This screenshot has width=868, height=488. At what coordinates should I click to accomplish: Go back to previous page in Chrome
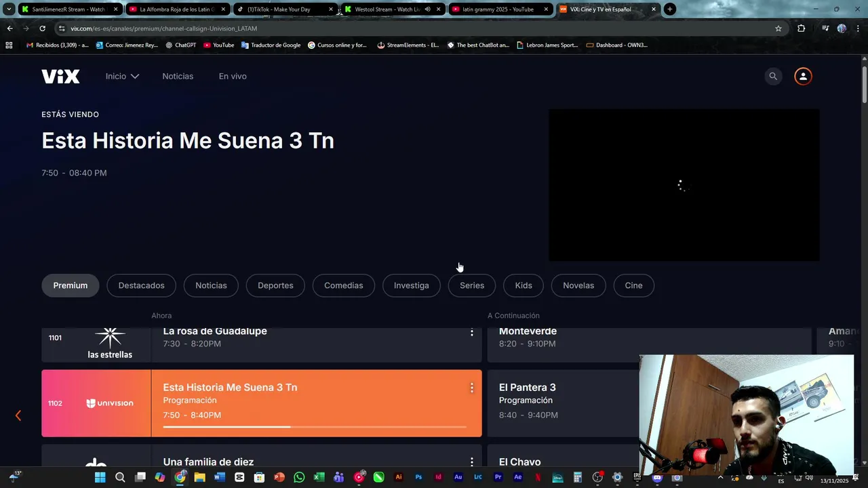pyautogui.click(x=9, y=28)
